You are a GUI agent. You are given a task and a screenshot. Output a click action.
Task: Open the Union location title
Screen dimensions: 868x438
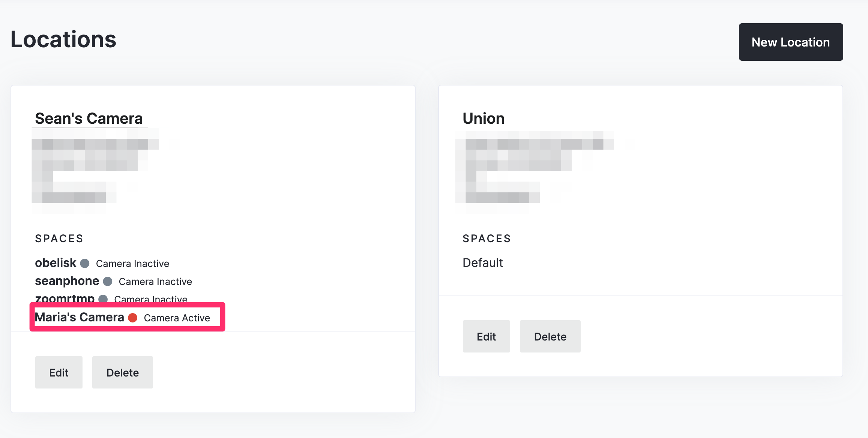484,118
